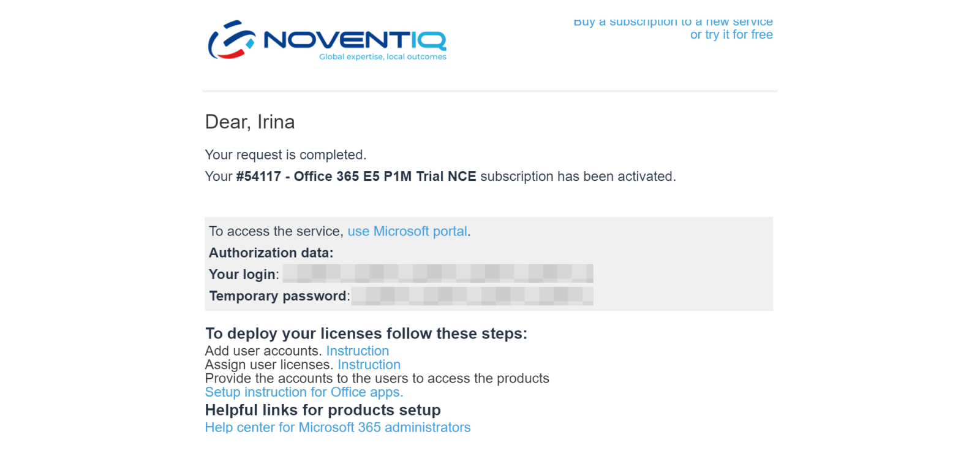This screenshot has height=453, width=980.
Task: Click the Noventiq swoosh emblem icon
Action: point(232,40)
